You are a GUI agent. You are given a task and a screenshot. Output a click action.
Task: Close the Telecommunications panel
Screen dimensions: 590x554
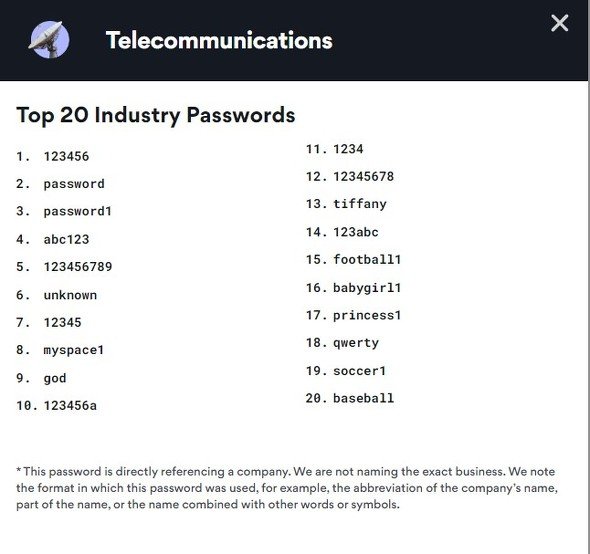pos(560,23)
